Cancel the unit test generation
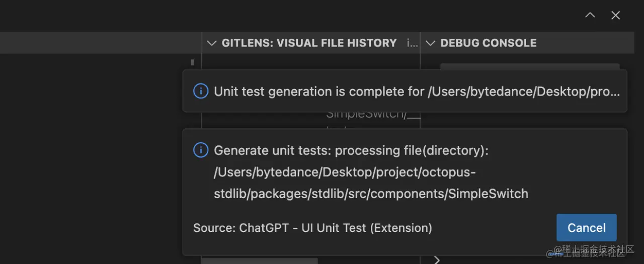Viewport: 644px width, 264px height. pos(586,228)
